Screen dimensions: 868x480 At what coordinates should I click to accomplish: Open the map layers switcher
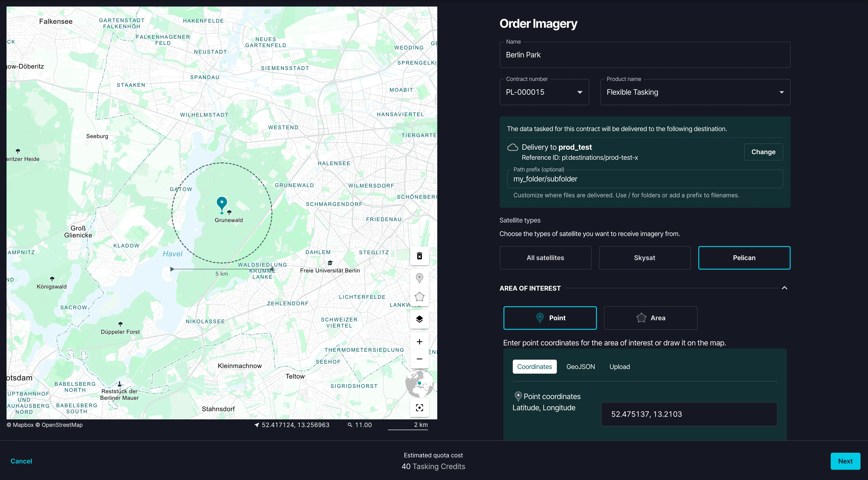coord(419,319)
